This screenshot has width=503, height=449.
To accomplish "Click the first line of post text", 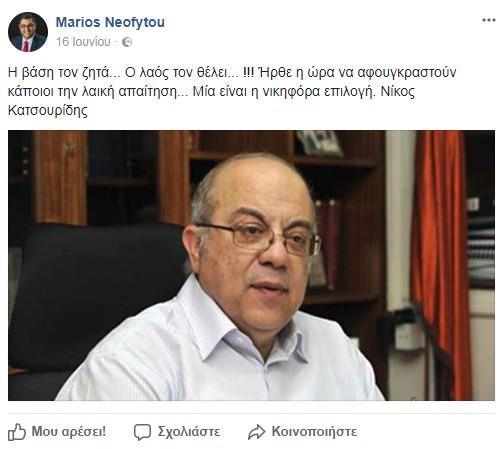I will tap(232, 72).
